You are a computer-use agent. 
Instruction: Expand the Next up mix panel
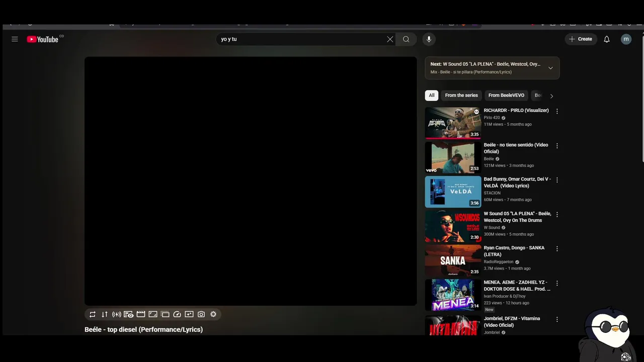[550, 68]
